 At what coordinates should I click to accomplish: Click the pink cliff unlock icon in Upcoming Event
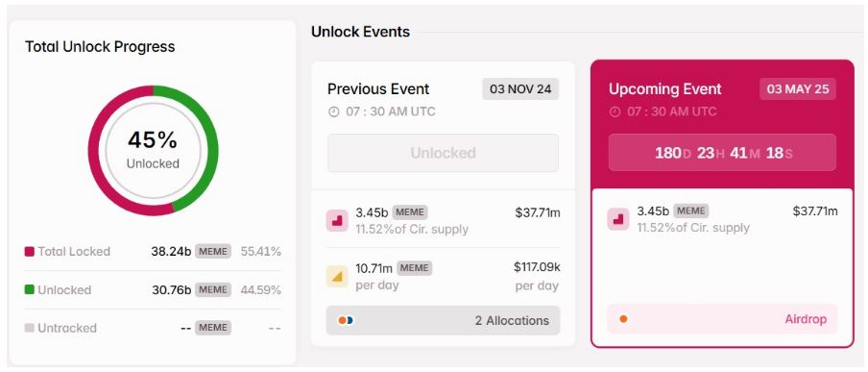618,219
